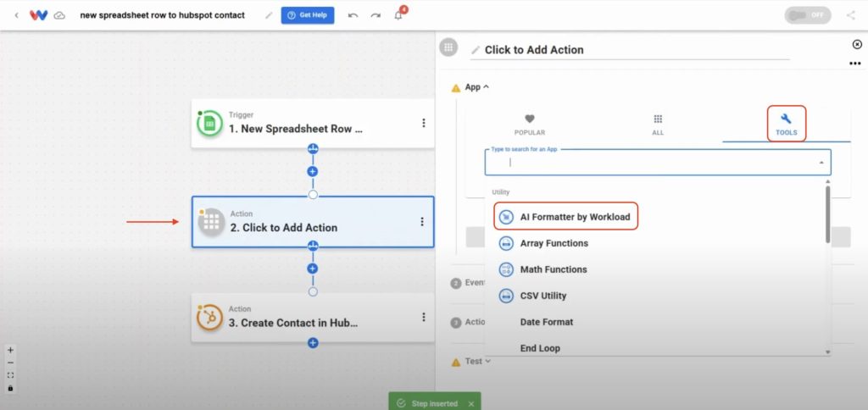Viewport: 868px width, 410px height.
Task: Click the dropdown list scrollbar thumb
Action: [827, 213]
